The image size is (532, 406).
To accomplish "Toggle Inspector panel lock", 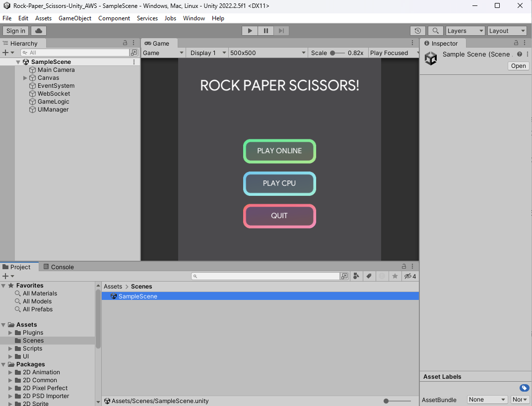I will [x=516, y=43].
